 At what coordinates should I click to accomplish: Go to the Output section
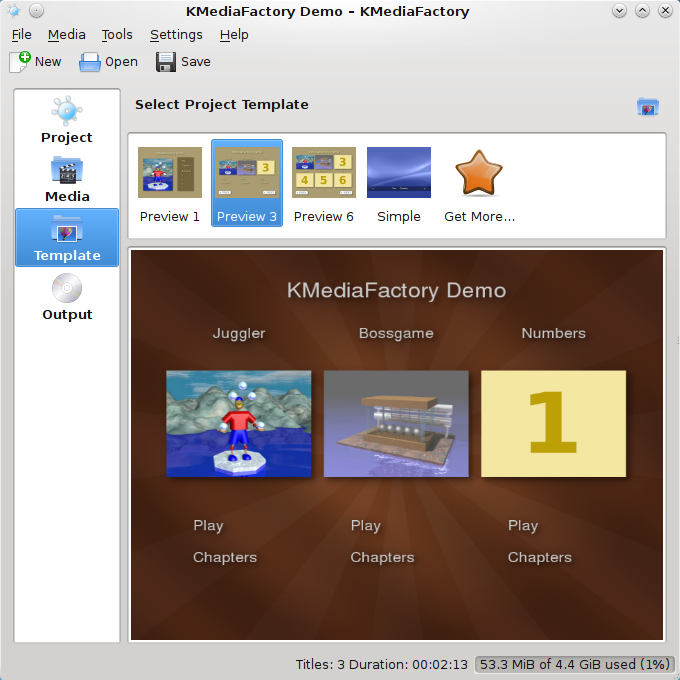pos(67,297)
